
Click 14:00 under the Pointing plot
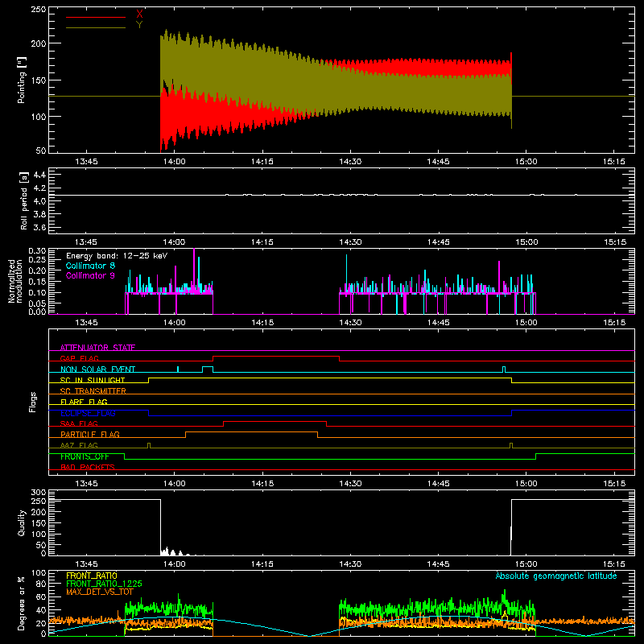174,162
